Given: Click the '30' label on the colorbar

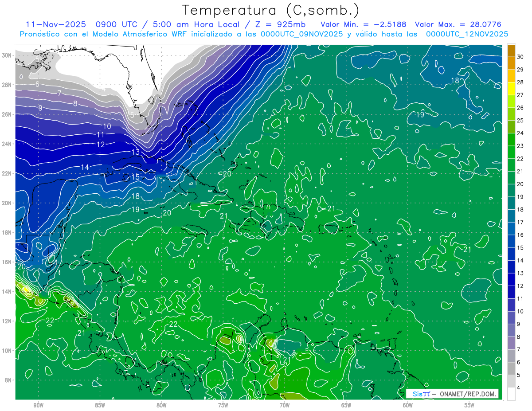Looking at the screenshot, I should point(521,57).
